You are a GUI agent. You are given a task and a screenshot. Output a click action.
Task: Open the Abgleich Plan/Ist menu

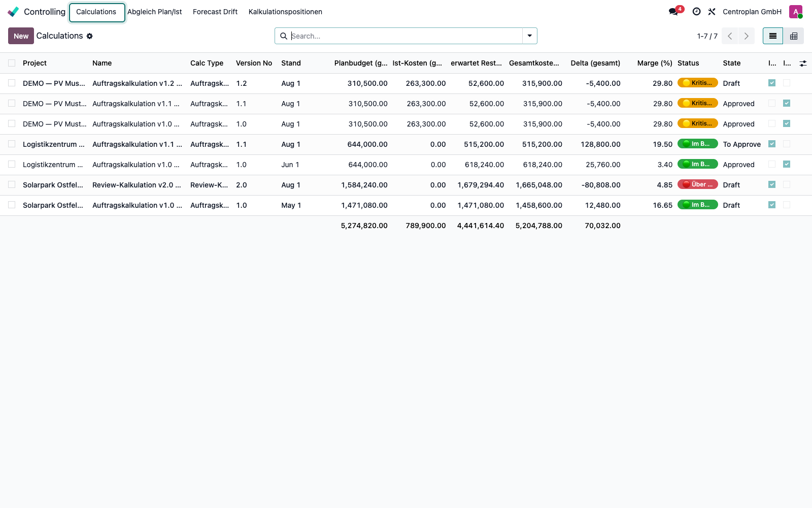tap(155, 12)
